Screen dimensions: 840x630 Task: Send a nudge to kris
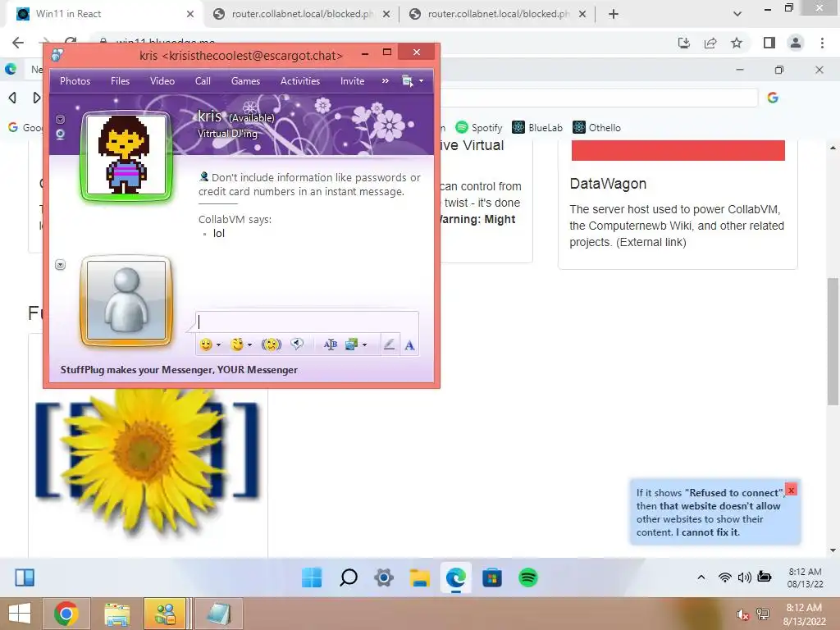click(271, 345)
